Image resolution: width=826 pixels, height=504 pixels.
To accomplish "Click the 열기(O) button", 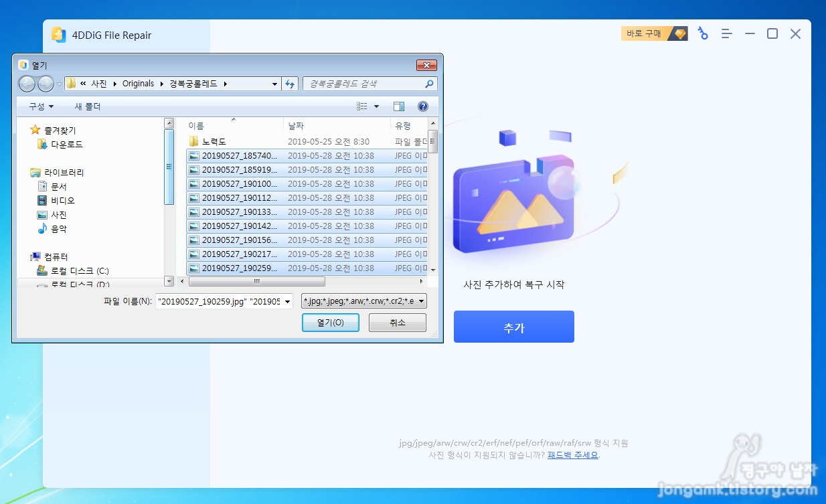I will click(x=331, y=323).
